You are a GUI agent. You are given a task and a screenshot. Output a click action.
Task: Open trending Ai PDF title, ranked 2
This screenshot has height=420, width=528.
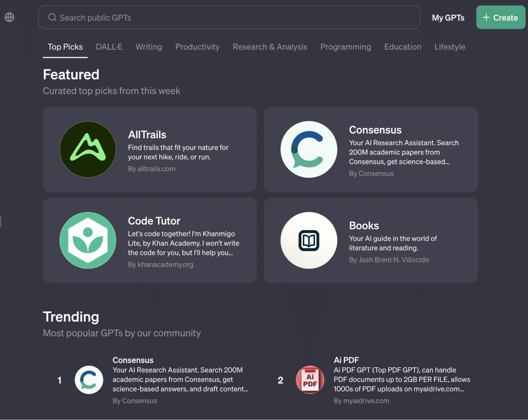(346, 360)
